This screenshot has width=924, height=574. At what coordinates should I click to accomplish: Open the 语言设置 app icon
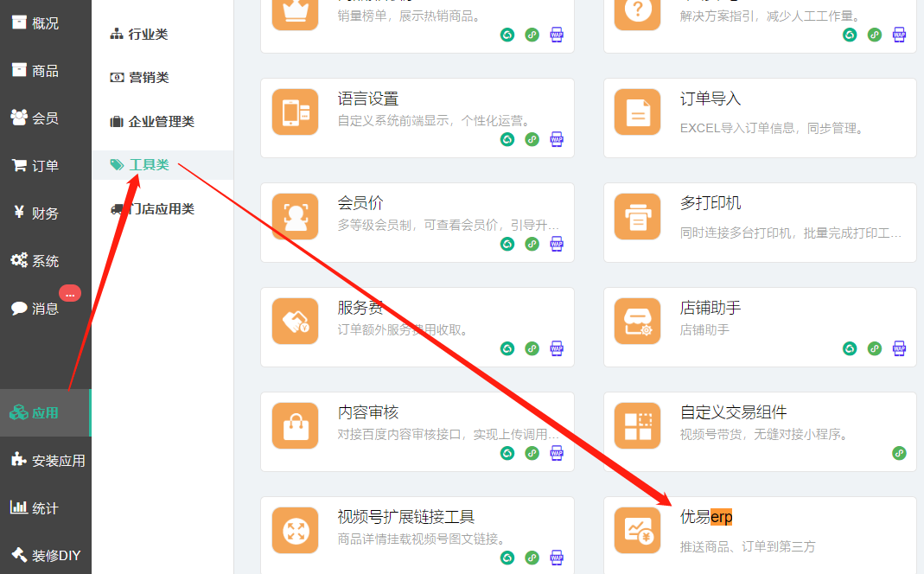[296, 112]
